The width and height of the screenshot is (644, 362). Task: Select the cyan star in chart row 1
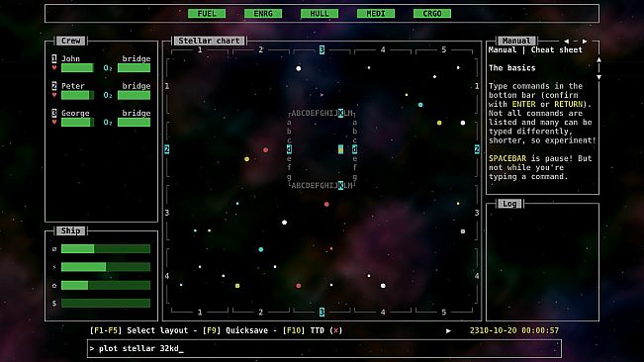point(420,105)
